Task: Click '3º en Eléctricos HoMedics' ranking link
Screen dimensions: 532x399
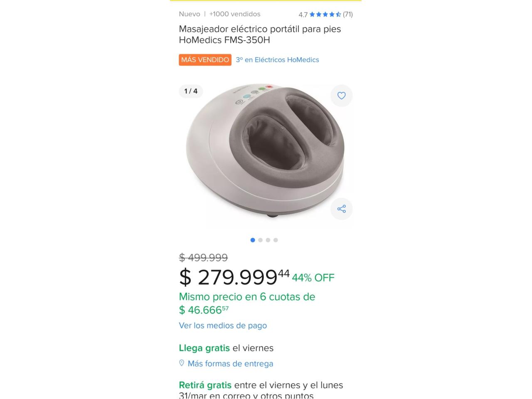Action: [x=277, y=60]
